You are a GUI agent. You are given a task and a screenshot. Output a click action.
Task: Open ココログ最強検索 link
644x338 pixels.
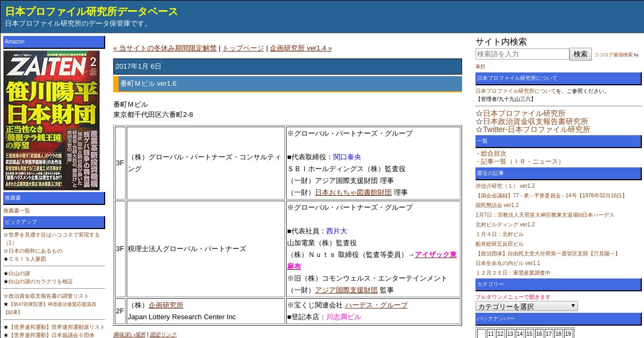[613, 55]
